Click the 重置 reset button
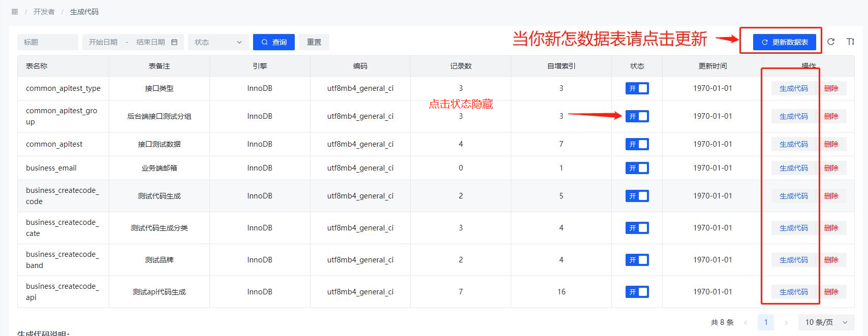This screenshot has width=868, height=336. (x=314, y=42)
